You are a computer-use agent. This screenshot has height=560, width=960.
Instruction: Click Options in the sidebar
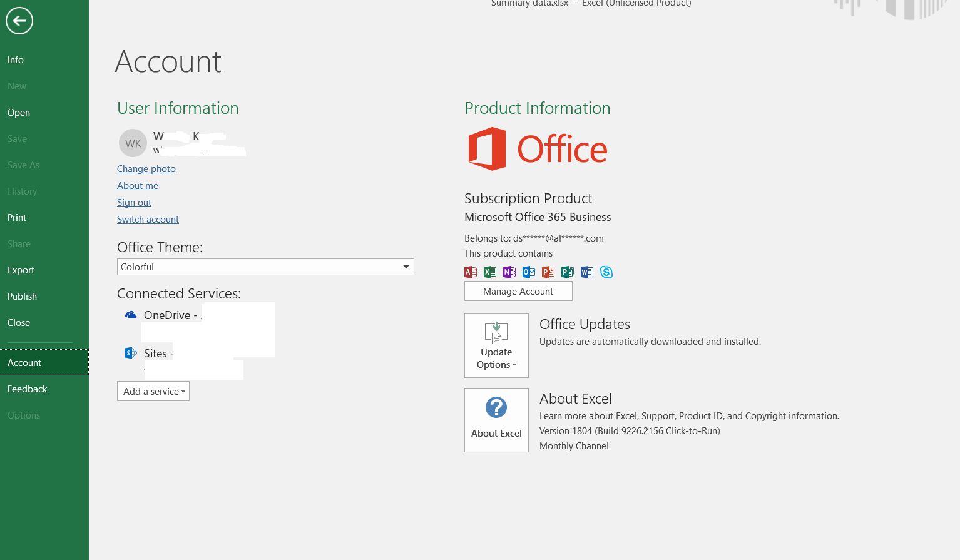pyautogui.click(x=44, y=415)
